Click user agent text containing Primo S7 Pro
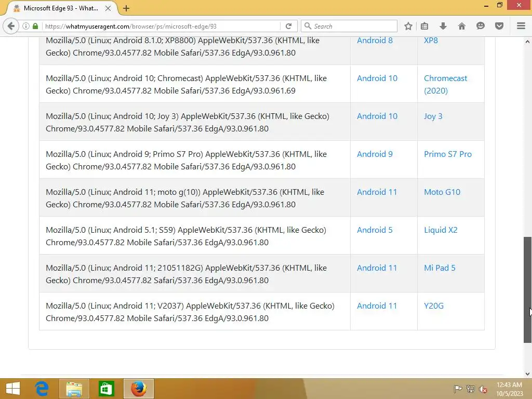Viewport: 532px width, 399px height. (x=187, y=161)
